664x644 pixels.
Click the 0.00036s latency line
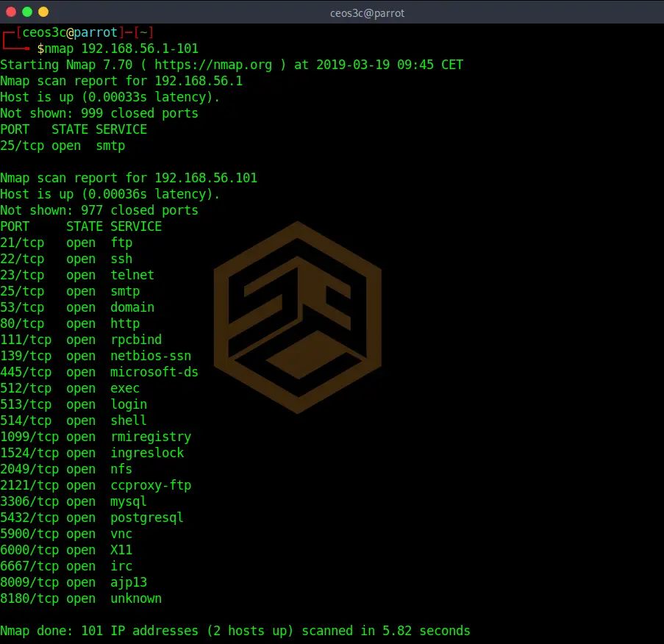[x=110, y=194]
